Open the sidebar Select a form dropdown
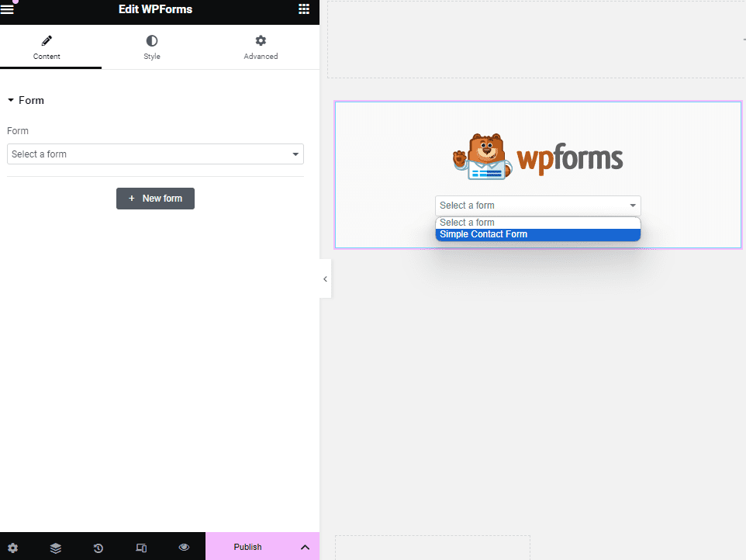Viewport: 746px width, 560px height. 155,154
